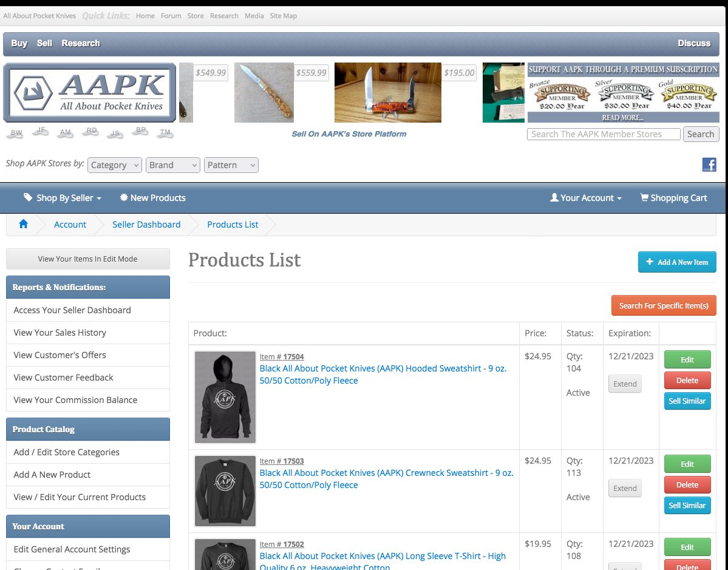Click the BP seller badge icon
Viewport: 728px width, 570px height.
click(140, 131)
